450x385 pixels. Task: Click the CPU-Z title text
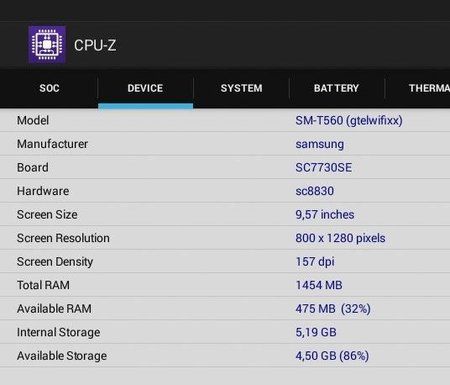pos(95,45)
